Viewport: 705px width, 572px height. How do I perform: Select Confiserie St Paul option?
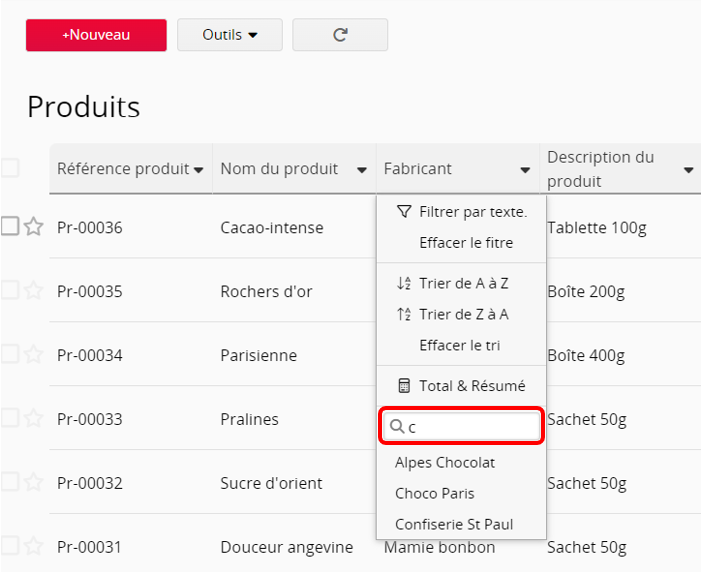(x=454, y=524)
